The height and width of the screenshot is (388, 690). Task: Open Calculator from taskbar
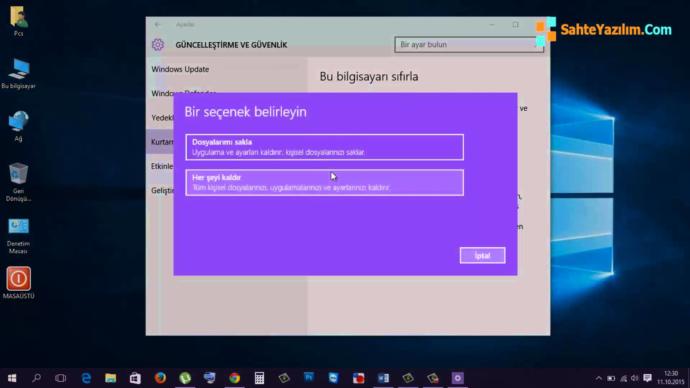tap(259, 378)
